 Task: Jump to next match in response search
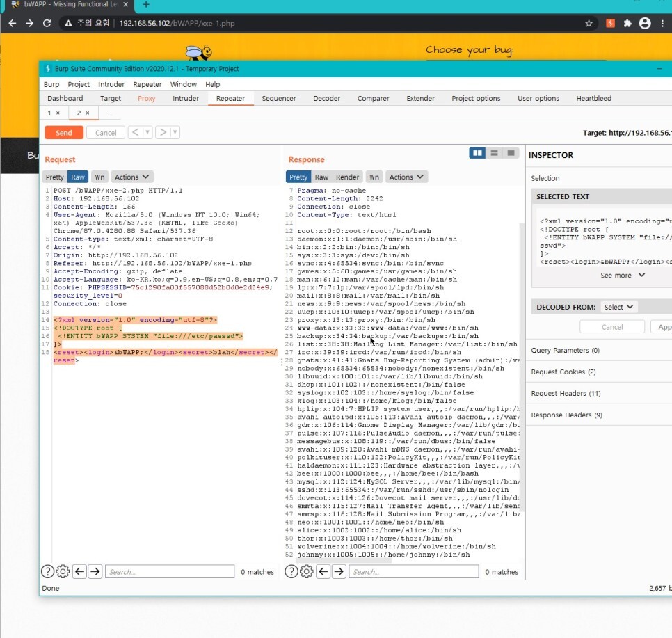click(x=339, y=571)
